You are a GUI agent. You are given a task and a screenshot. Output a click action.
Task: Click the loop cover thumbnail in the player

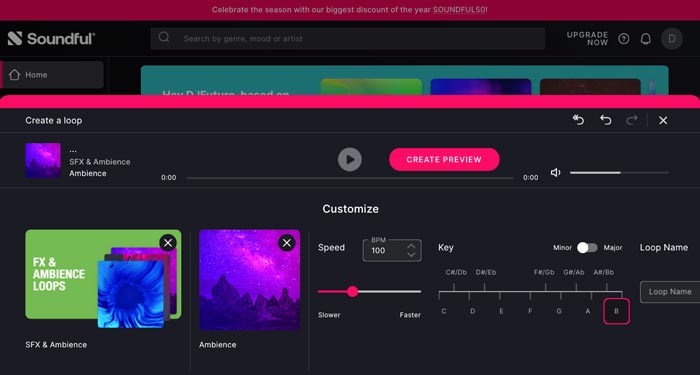[43, 160]
